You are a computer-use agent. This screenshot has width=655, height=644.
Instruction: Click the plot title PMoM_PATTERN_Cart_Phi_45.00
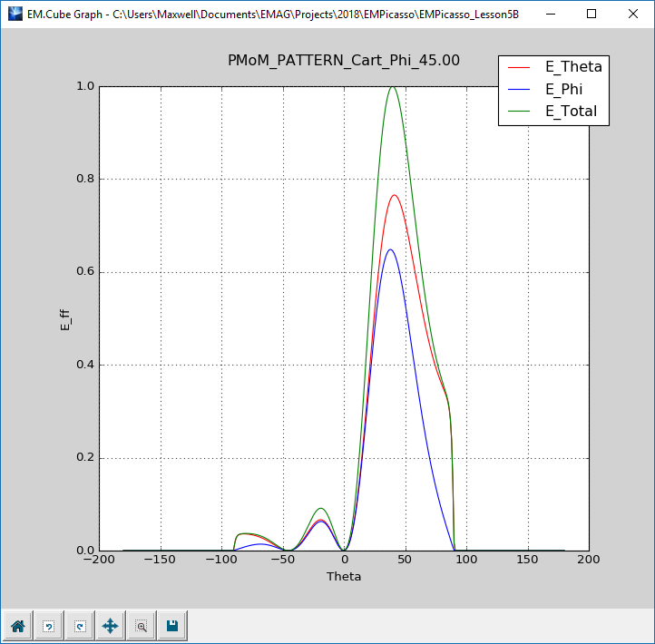click(x=344, y=60)
